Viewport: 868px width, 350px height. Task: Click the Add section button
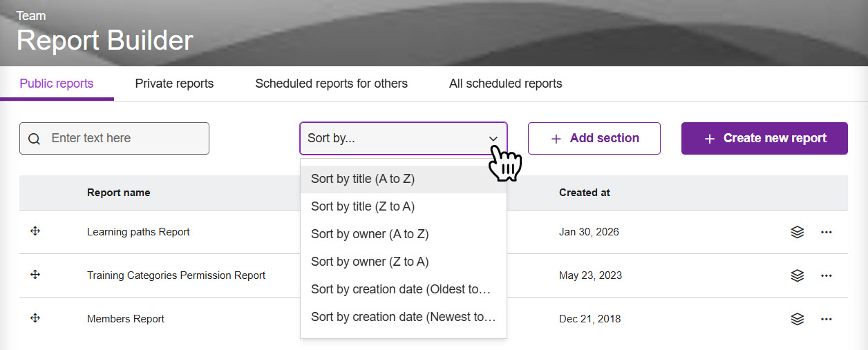pos(594,138)
